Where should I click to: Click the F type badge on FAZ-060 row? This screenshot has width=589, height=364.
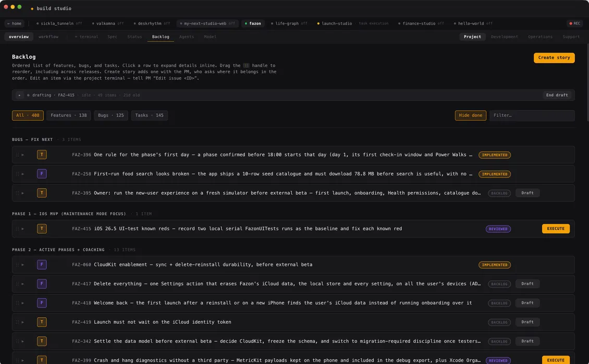click(42, 265)
